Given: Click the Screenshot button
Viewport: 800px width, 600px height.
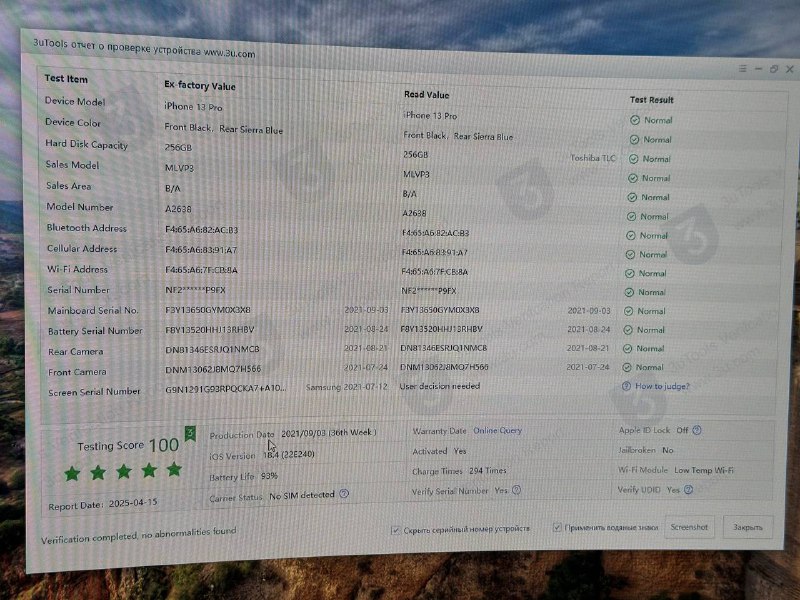Looking at the screenshot, I should (x=689, y=527).
